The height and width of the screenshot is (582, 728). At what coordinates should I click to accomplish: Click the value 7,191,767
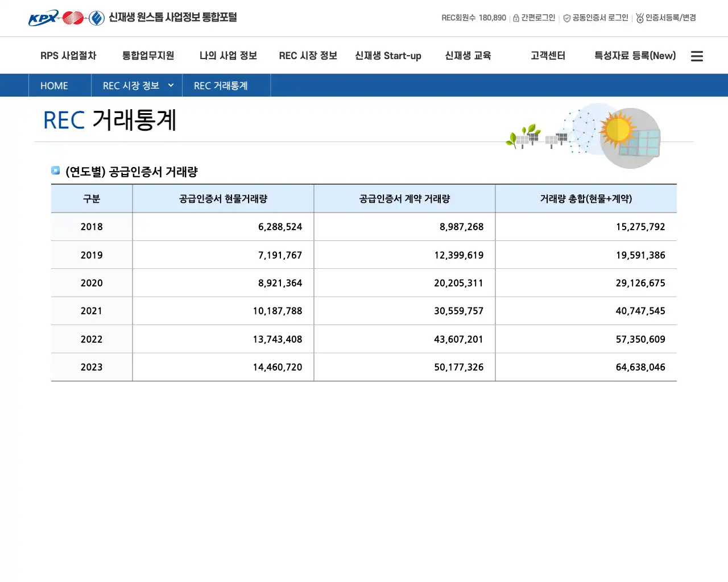(280, 255)
